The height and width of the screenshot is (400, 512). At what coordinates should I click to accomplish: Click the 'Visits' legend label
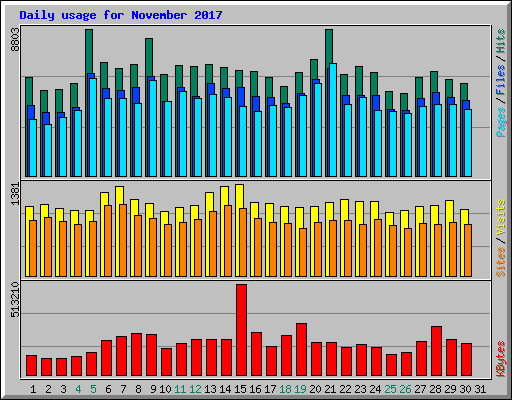501,217
